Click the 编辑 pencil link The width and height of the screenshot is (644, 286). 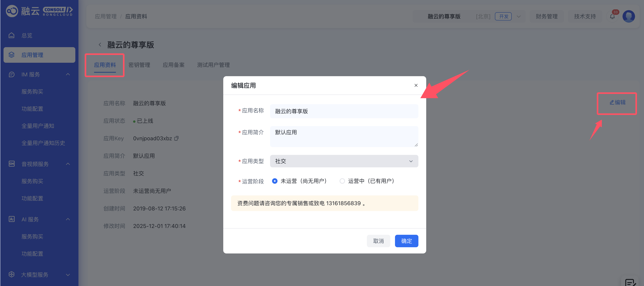click(x=617, y=102)
